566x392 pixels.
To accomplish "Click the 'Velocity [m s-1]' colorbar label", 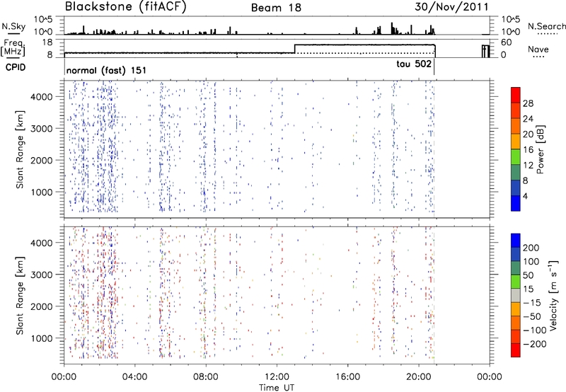I will click(553, 295).
